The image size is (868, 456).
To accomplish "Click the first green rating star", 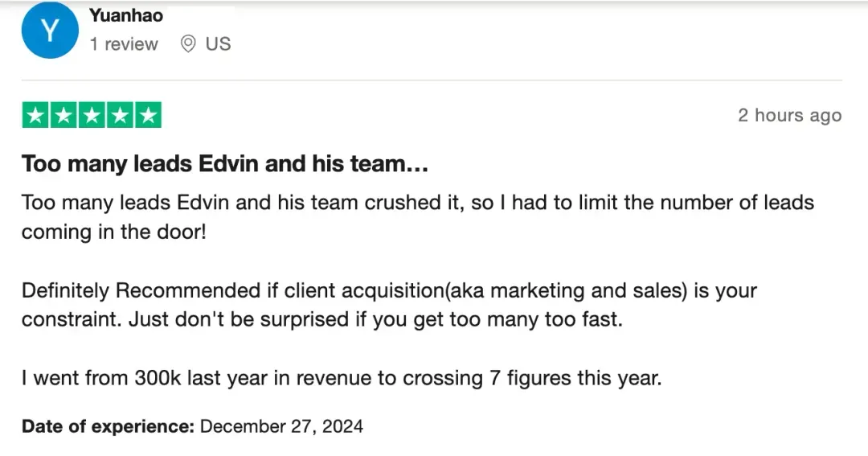I will coord(36,116).
